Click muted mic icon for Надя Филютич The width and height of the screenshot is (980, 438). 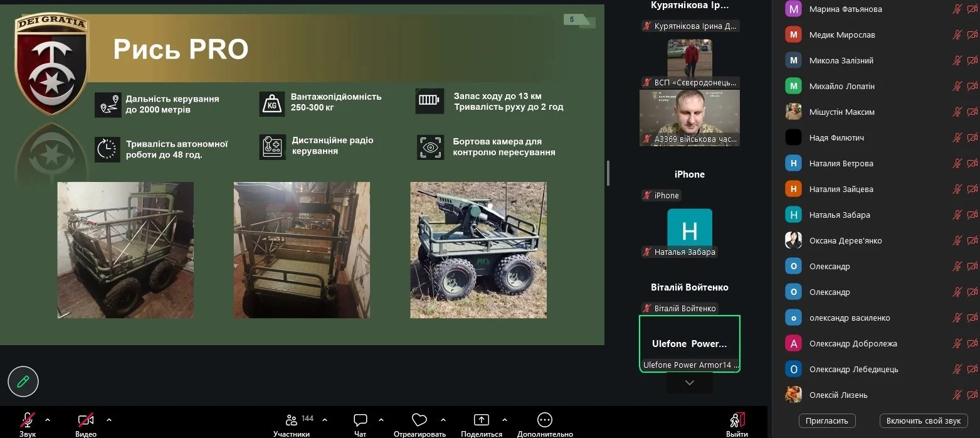957,137
